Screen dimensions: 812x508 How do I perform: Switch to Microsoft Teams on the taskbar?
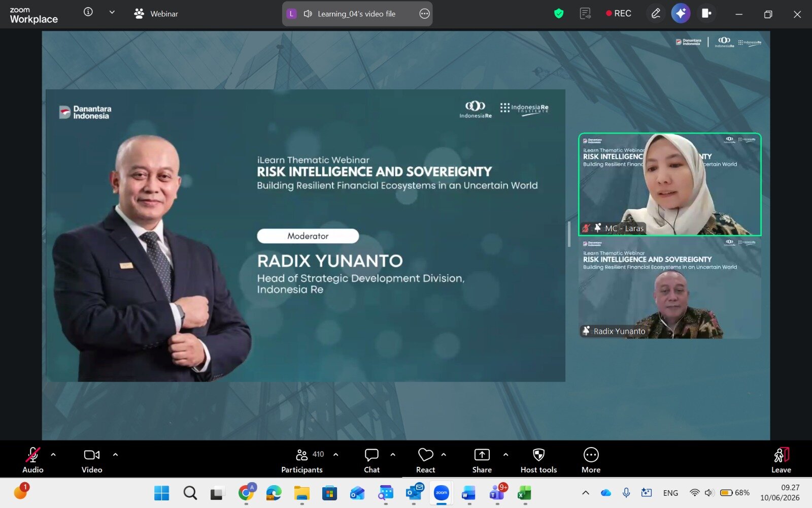[497, 492]
